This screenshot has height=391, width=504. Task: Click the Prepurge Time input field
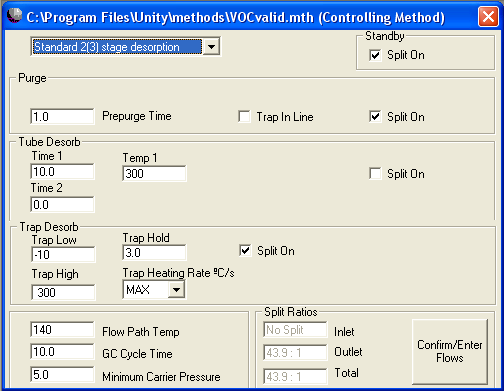point(62,117)
